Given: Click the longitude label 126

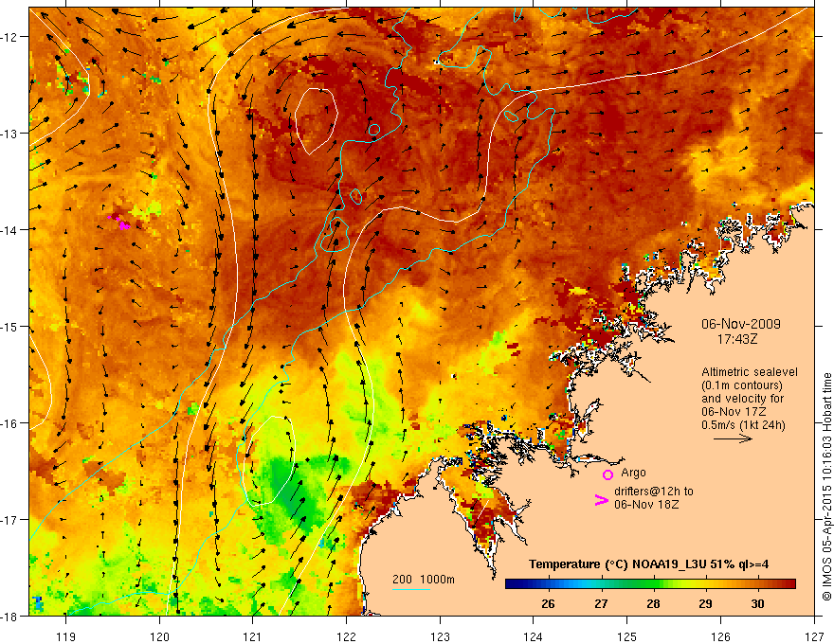Looking at the screenshot, I should coord(720,636).
